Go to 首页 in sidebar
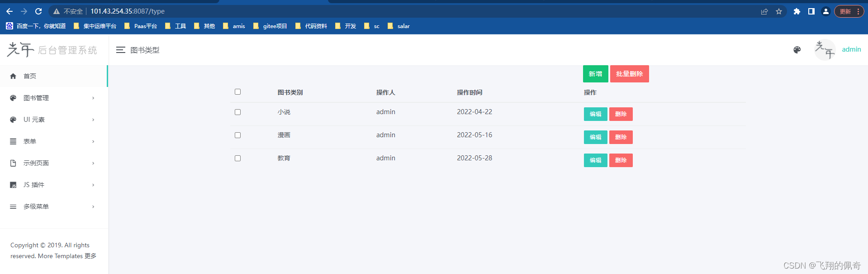Image resolution: width=868 pixels, height=274 pixels. click(x=53, y=76)
